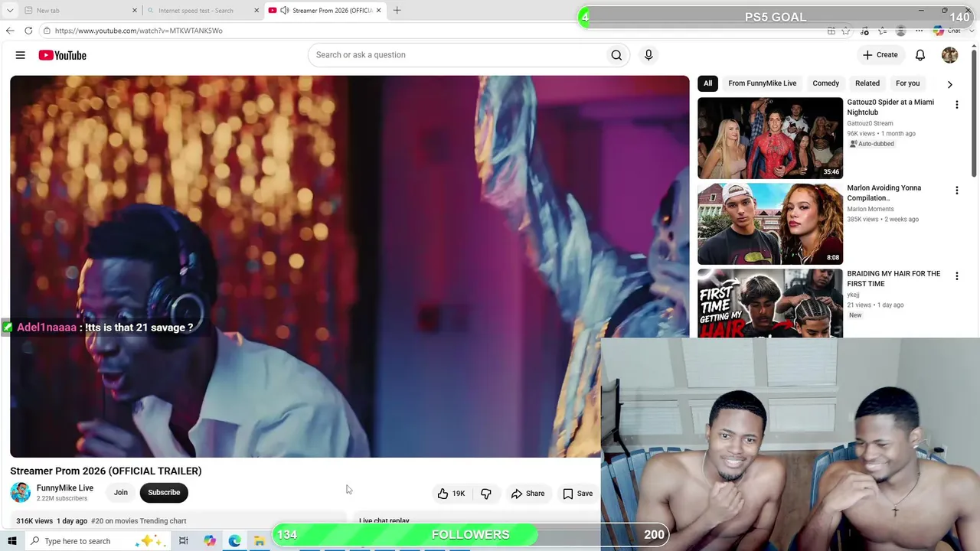Viewport: 980px width, 551px height.
Task: Filter by From FunnyMike Live chip
Action: (x=762, y=83)
